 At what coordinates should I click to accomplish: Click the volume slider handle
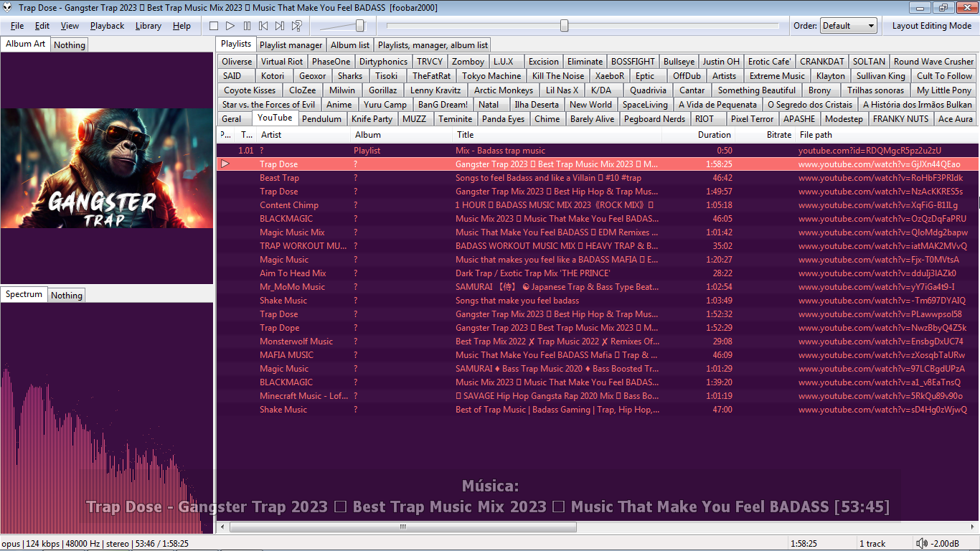(x=360, y=26)
